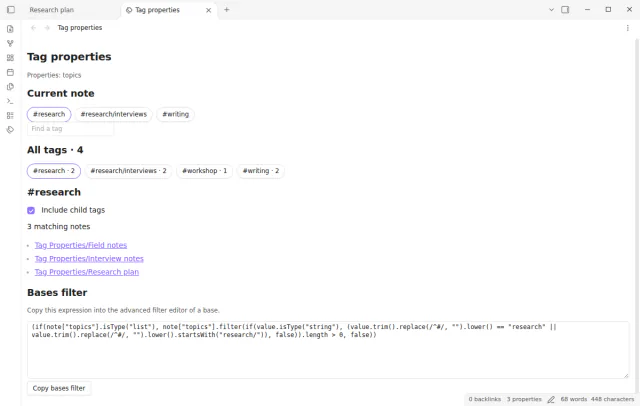Toggle the left sidebar icon
The height and width of the screenshot is (406, 640).
coord(11,10)
